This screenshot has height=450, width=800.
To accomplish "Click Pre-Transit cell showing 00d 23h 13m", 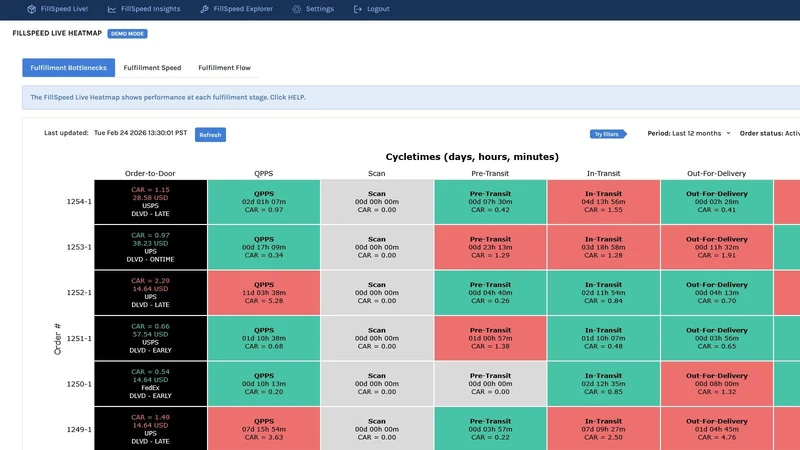I will point(490,247).
